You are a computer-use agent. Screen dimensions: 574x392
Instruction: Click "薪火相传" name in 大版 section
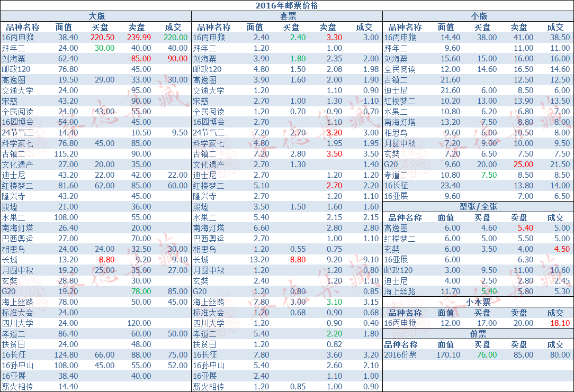[x=17, y=387]
